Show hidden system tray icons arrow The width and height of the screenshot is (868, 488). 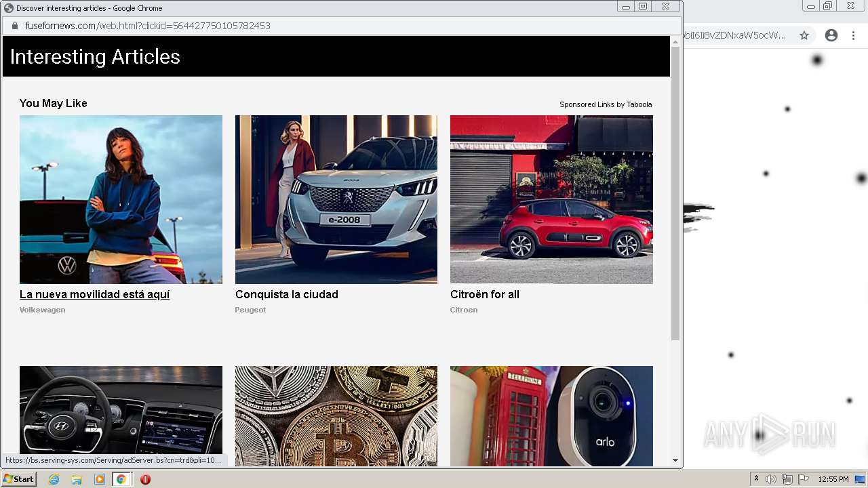click(757, 479)
